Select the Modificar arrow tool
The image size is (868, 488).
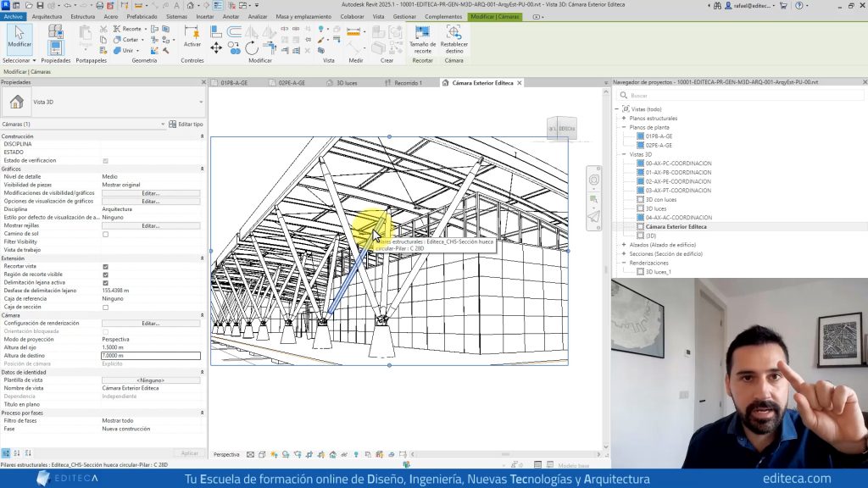point(19,37)
